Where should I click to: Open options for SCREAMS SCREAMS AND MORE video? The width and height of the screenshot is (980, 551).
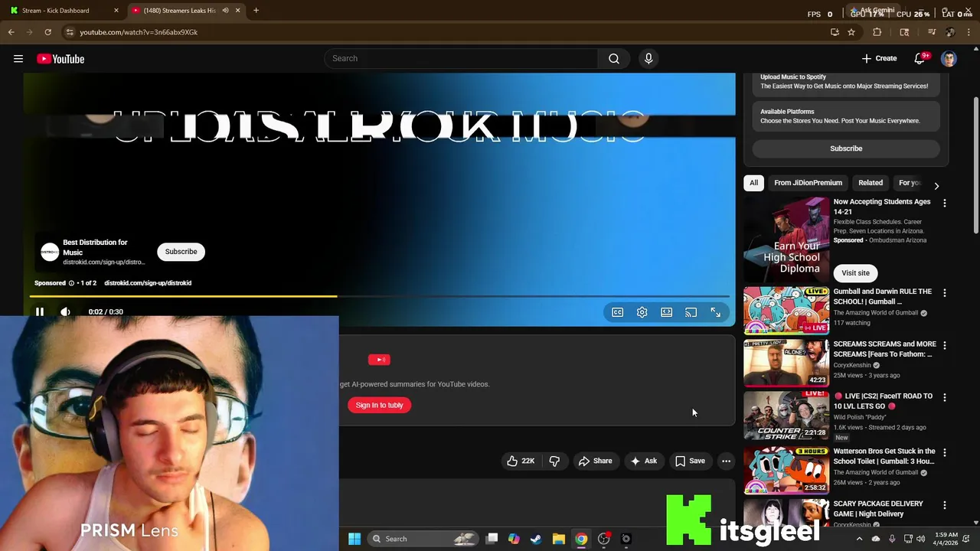point(944,346)
